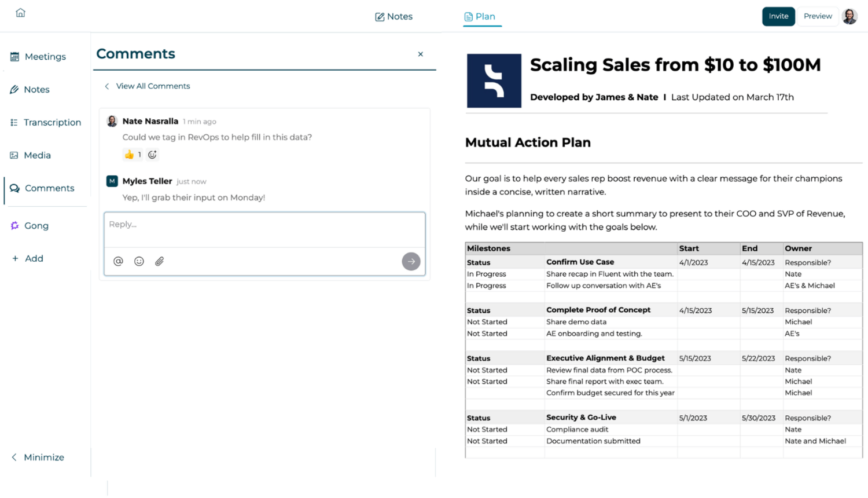Send reply with the arrow button

(x=411, y=261)
